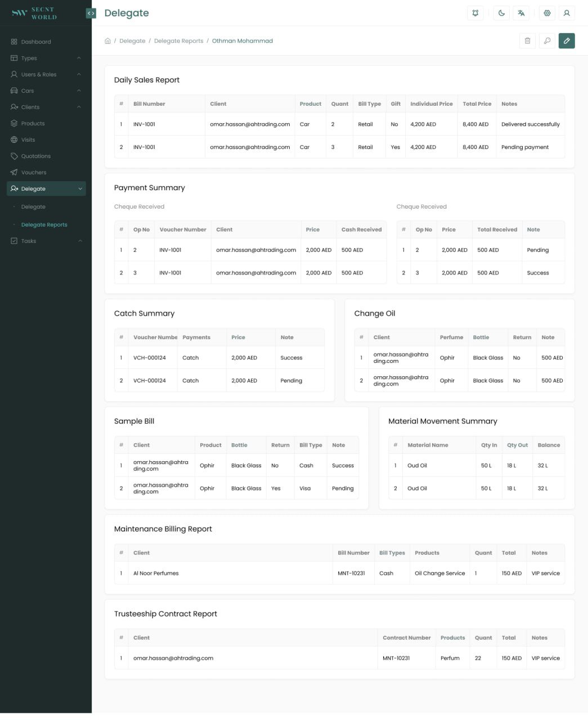588x720 pixels.
Task: Click the trash delete icon
Action: pyautogui.click(x=527, y=40)
